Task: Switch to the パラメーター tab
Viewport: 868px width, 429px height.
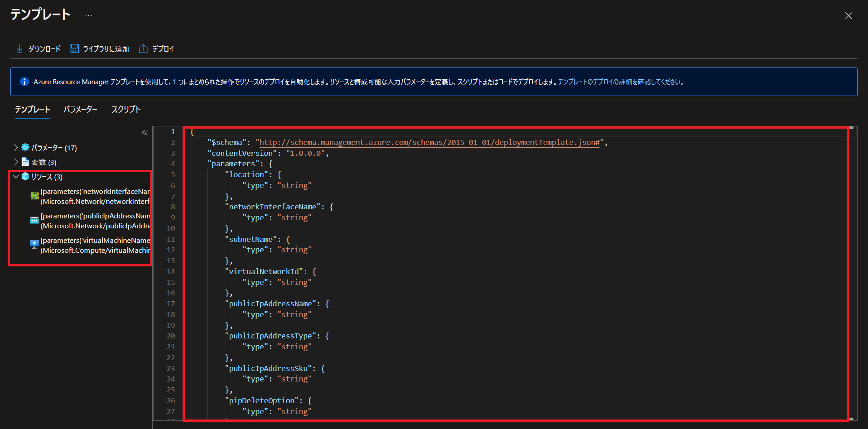Action: [80, 109]
